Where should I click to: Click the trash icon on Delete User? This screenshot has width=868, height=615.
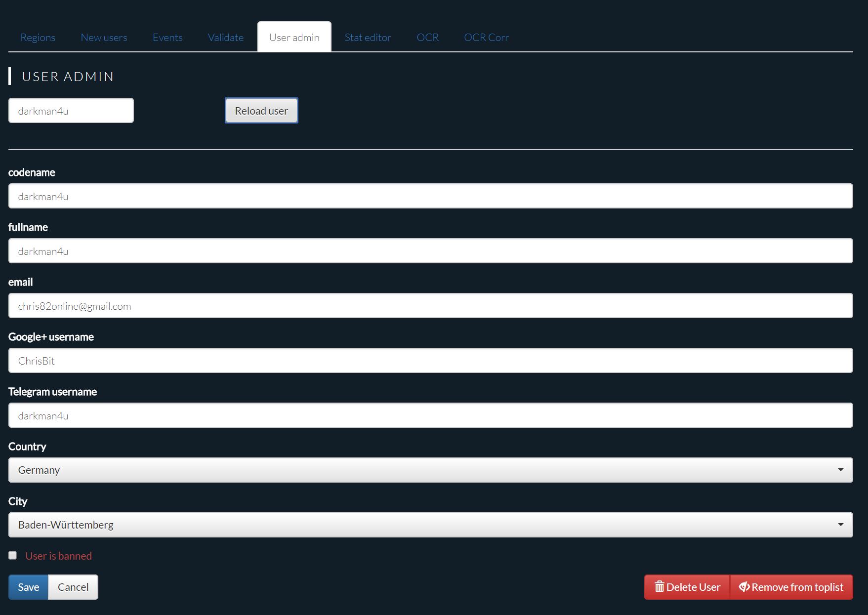[659, 586]
